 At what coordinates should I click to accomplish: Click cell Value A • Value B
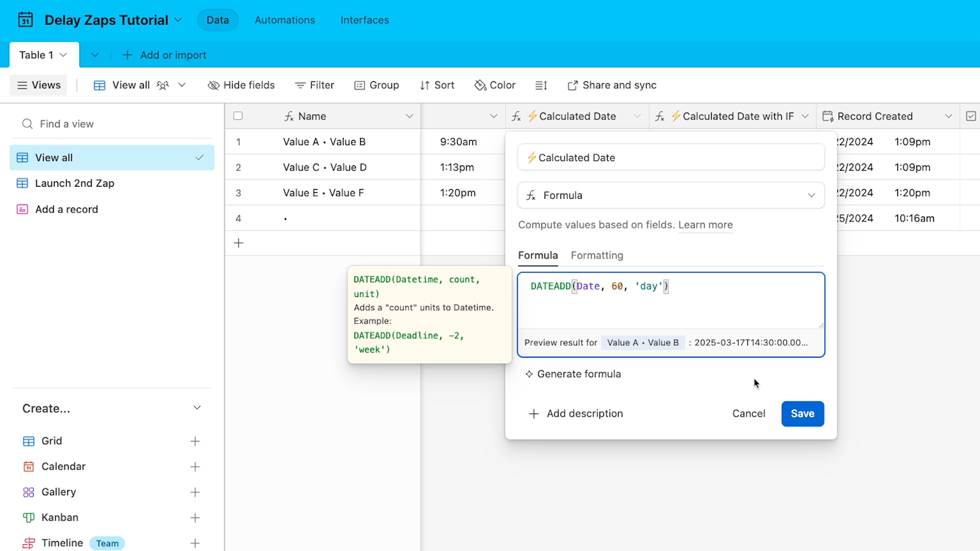pyautogui.click(x=324, y=142)
